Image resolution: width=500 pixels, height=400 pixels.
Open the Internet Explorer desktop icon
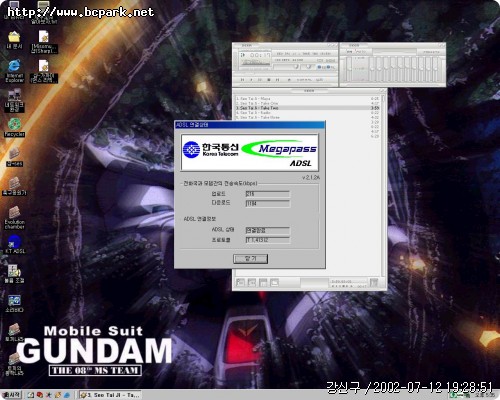[x=14, y=71]
